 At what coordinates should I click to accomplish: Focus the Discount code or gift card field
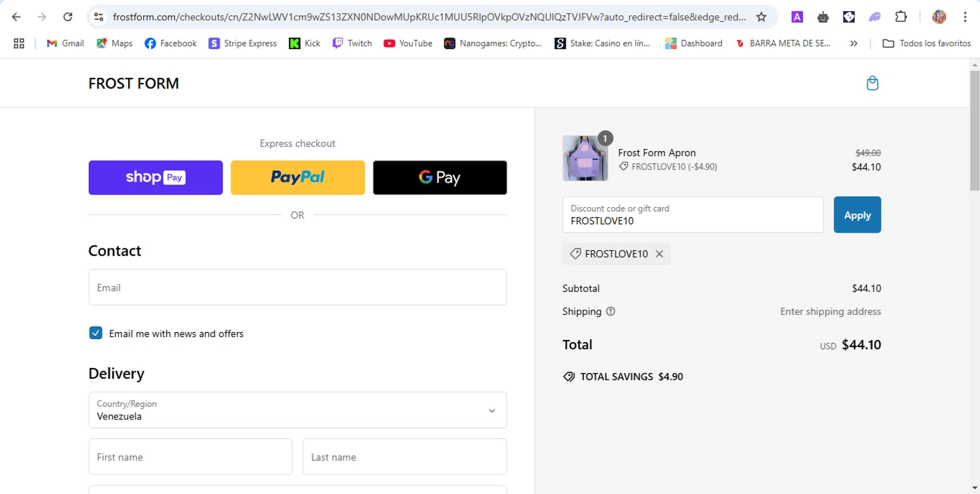tap(693, 215)
